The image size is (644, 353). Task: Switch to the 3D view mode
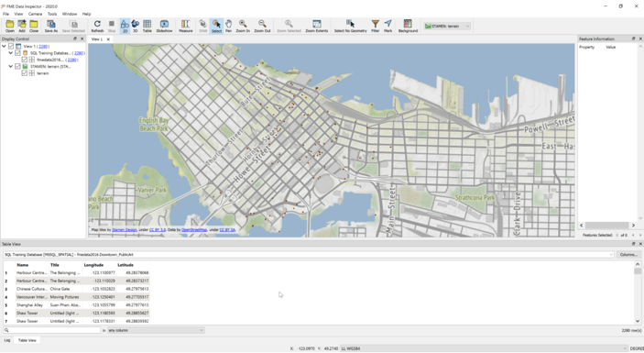coord(136,27)
